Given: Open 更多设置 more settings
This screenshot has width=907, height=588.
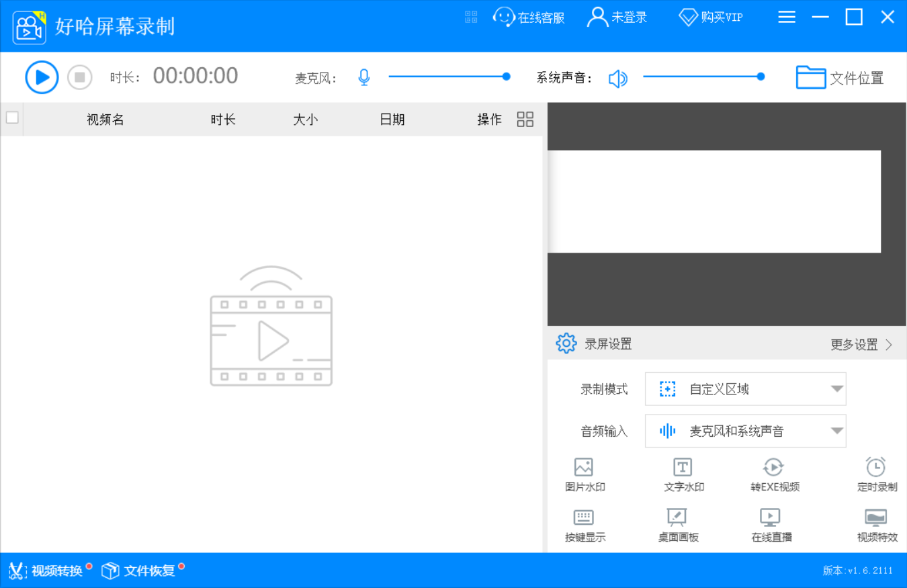Looking at the screenshot, I should pyautogui.click(x=862, y=345).
